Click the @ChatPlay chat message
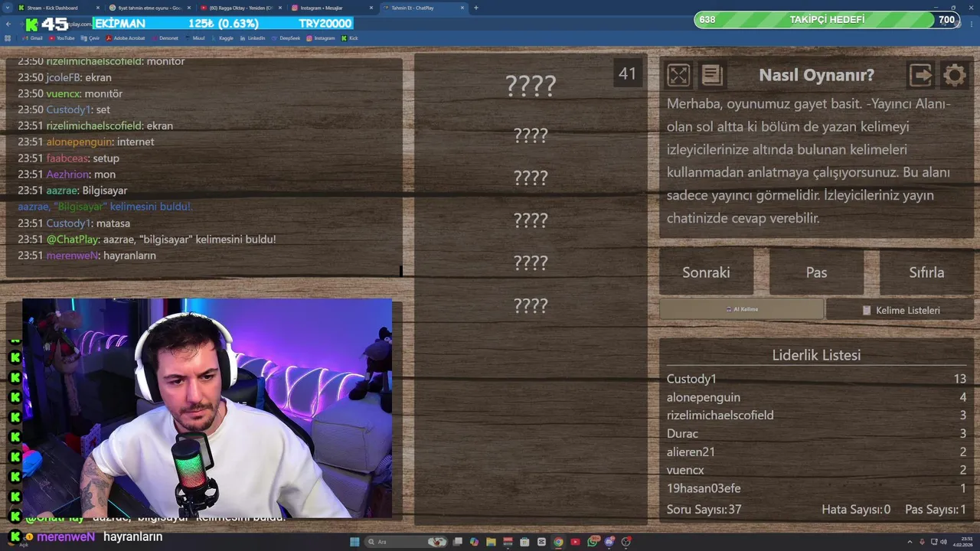980x551 pixels. [146, 240]
